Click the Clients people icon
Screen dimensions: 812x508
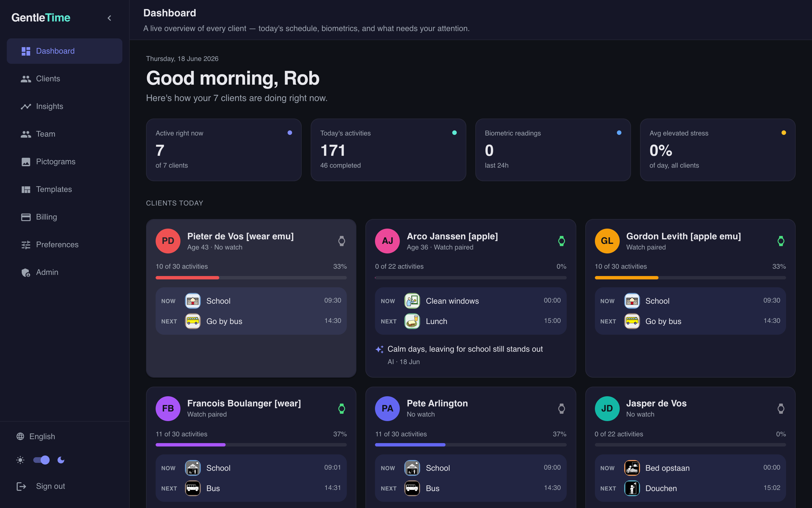(26, 79)
